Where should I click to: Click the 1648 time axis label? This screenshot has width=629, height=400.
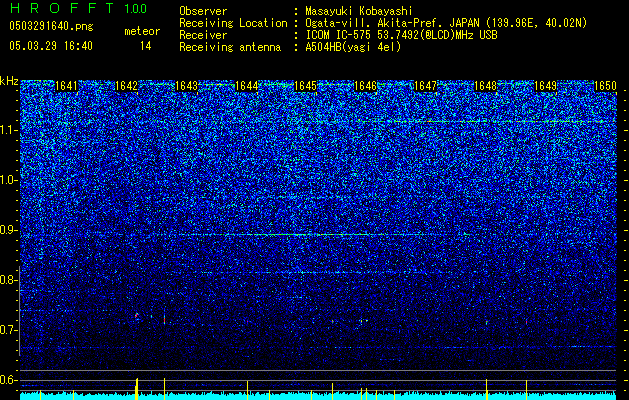pyautogui.click(x=485, y=86)
